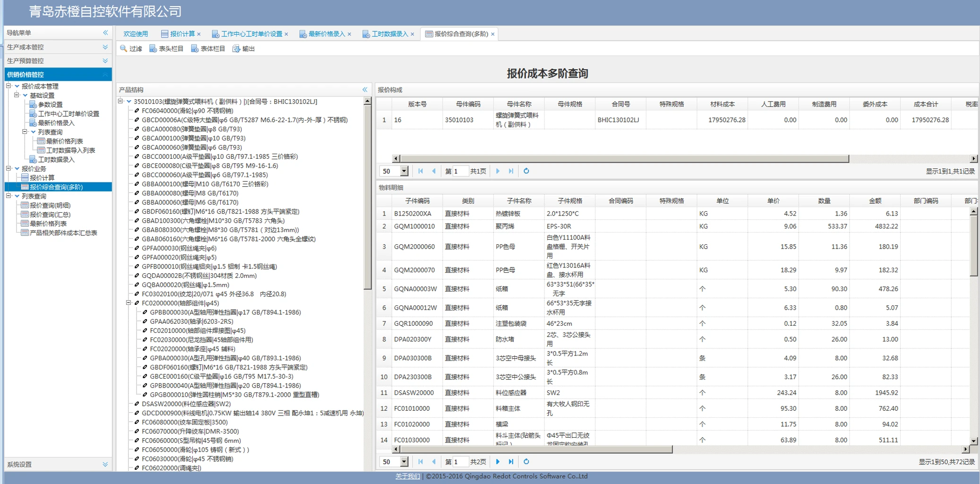Collapse the 产品结构 panel with double-arrow
The width and height of the screenshot is (980, 484).
tap(365, 89)
